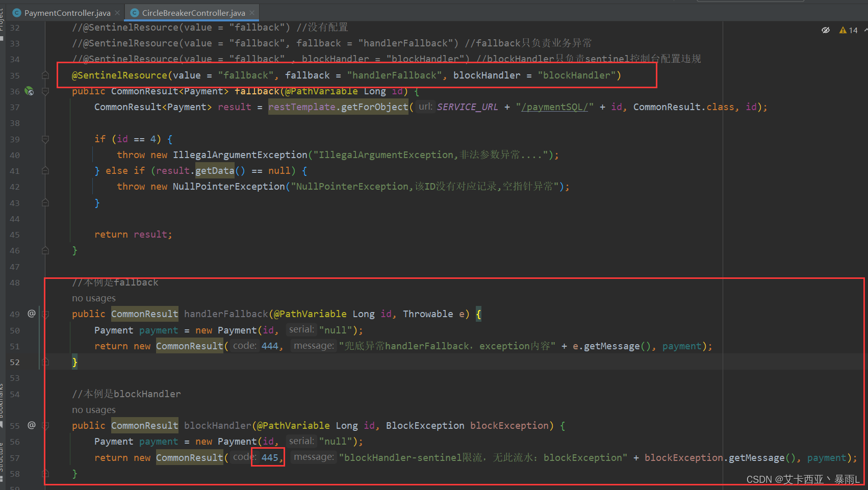The height and width of the screenshot is (490, 868).
Task: Click line number 52 in gutter
Action: pos(15,362)
